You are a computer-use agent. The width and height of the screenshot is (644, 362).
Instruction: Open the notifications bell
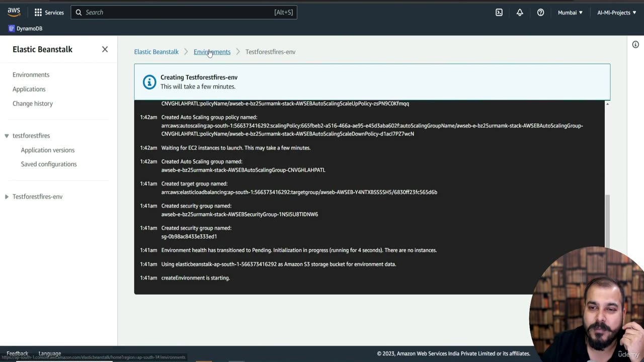pos(520,13)
